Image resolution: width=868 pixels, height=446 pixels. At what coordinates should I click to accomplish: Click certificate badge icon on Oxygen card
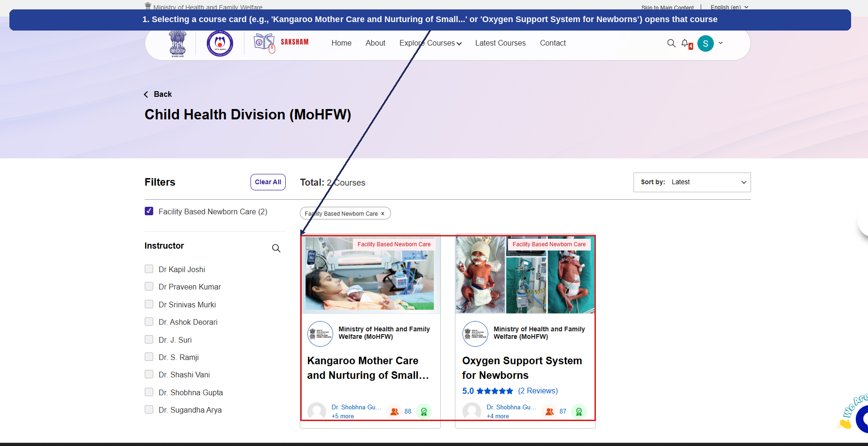tap(579, 411)
